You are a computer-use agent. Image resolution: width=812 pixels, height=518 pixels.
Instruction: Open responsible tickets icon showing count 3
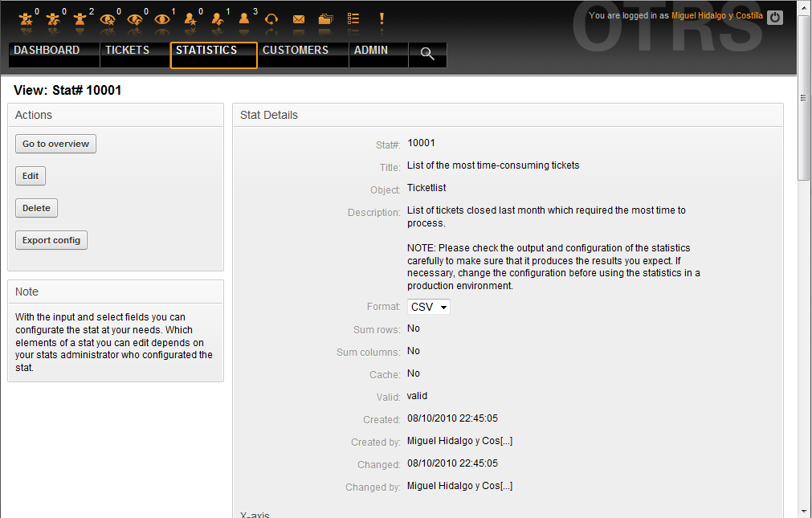pos(244,19)
